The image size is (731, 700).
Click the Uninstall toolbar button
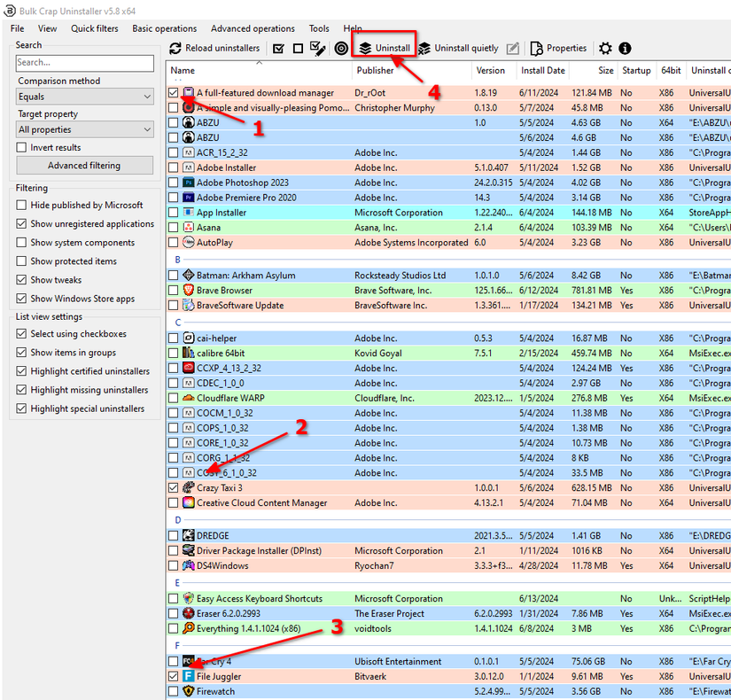pos(385,48)
